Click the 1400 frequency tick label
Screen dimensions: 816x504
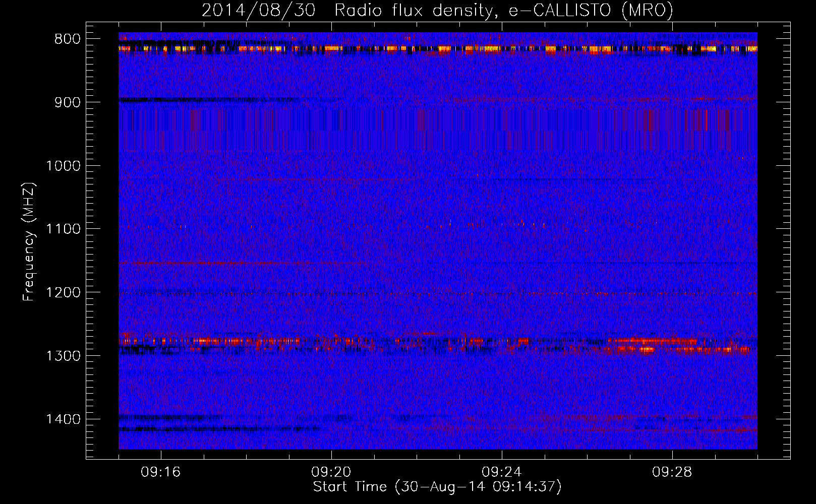[x=63, y=419]
